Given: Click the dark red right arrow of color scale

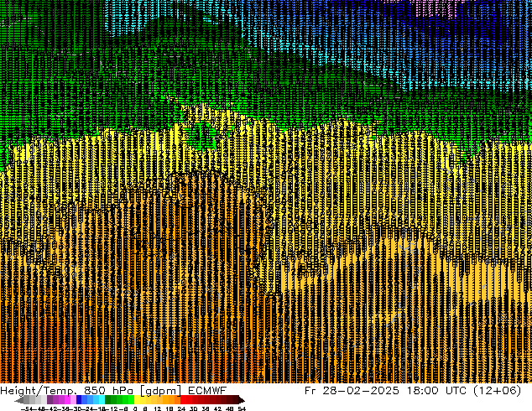Looking at the screenshot, I should (242, 400).
